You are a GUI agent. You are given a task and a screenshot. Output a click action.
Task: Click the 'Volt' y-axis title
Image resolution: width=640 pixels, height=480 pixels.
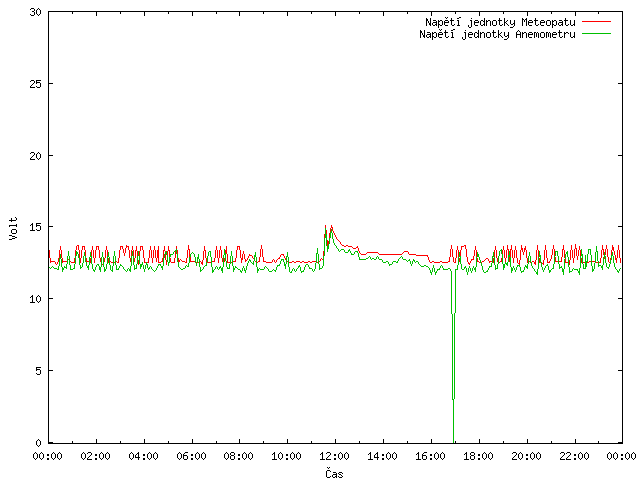(x=13, y=228)
